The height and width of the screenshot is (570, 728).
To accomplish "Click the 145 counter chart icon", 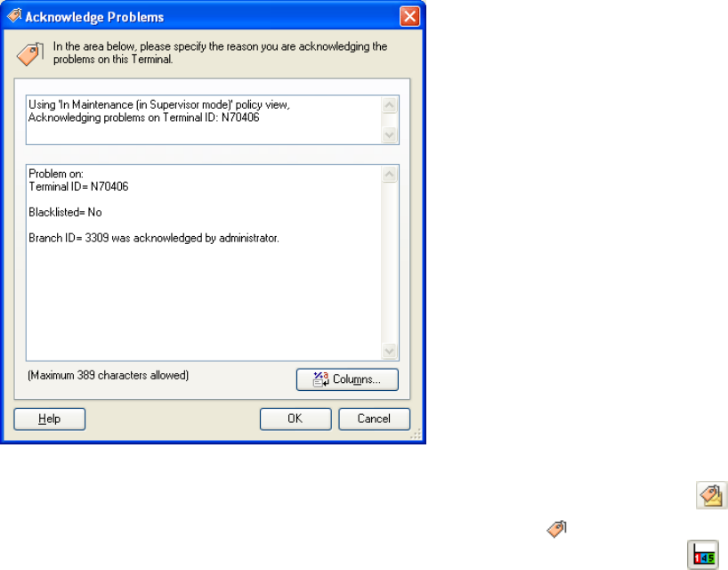I will 703,554.
